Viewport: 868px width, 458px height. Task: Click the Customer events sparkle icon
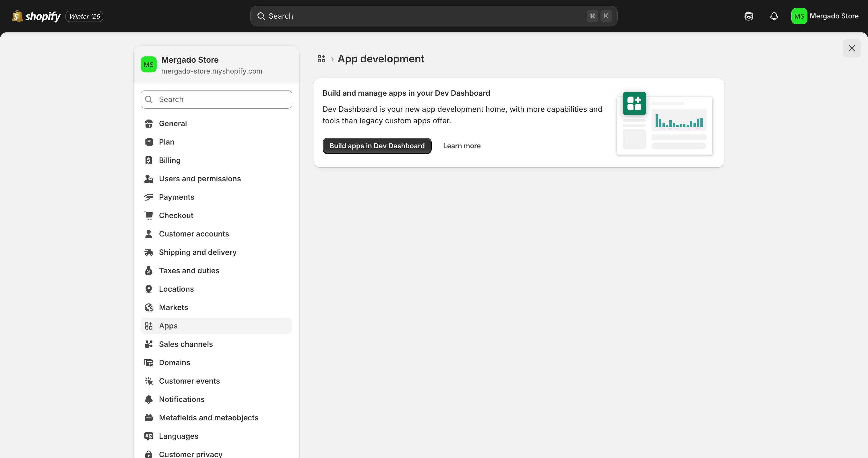pos(149,381)
